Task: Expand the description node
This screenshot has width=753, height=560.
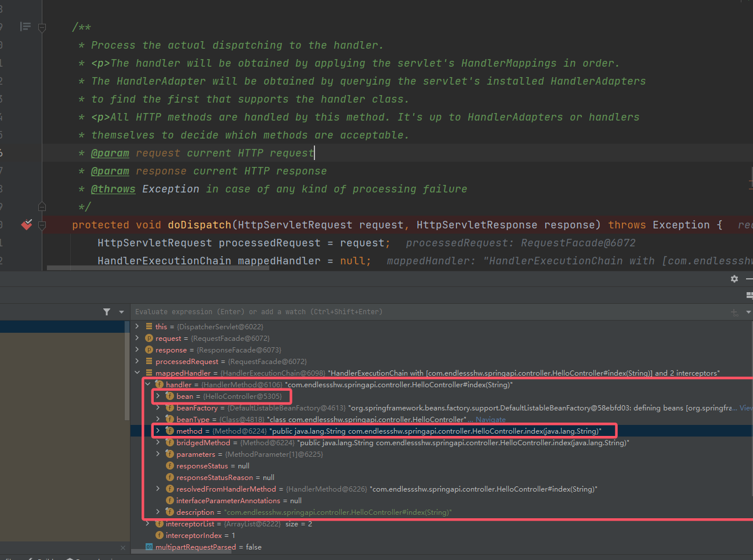Action: click(158, 512)
